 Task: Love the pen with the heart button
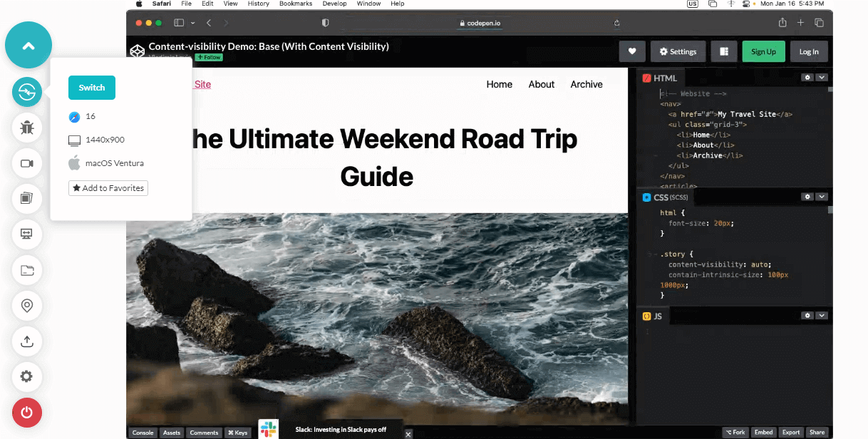(x=631, y=51)
